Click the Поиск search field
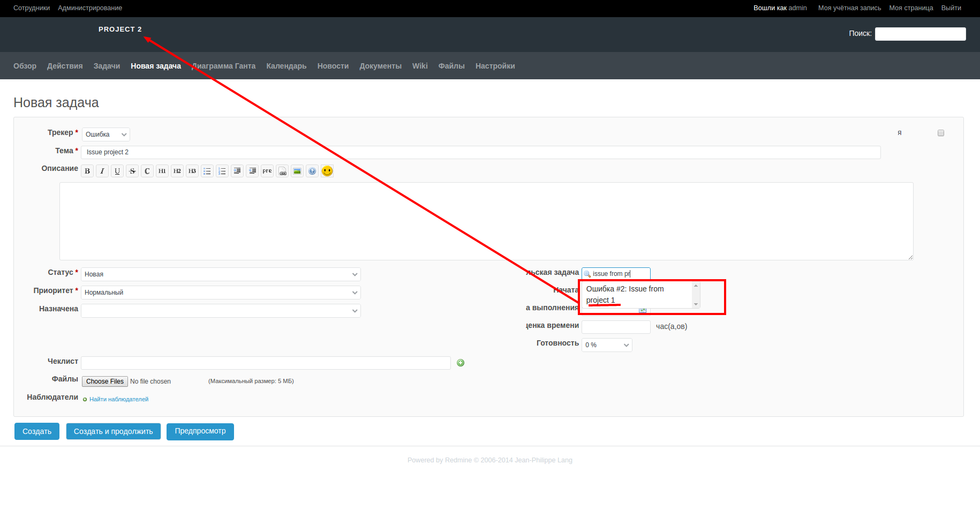 coord(920,34)
